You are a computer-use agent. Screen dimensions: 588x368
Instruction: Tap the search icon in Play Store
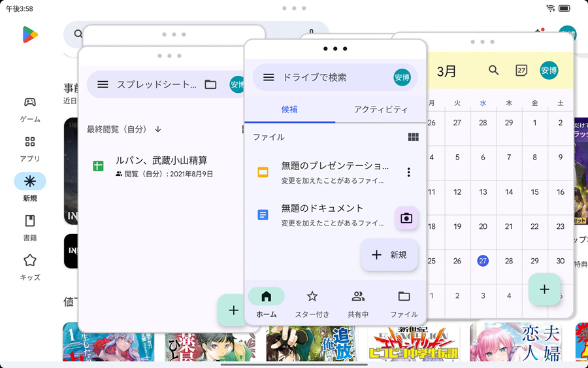pyautogui.click(x=78, y=34)
